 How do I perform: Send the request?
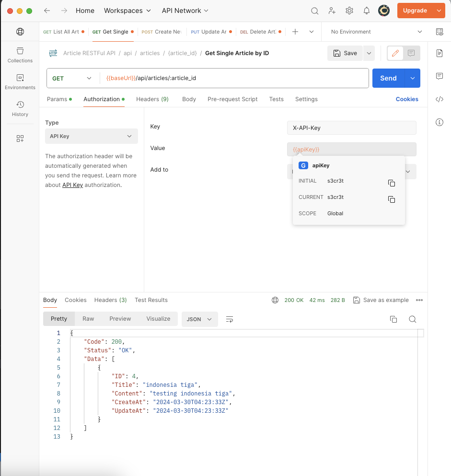[x=389, y=78]
